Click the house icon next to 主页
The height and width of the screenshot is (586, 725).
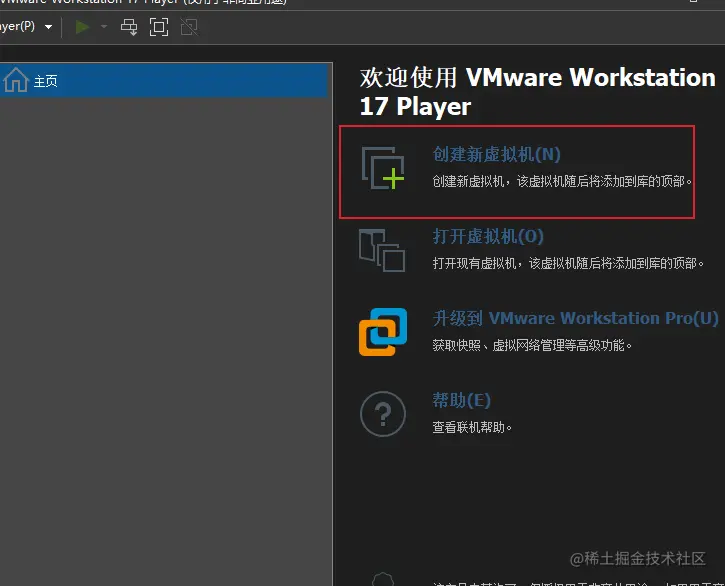pos(16,80)
